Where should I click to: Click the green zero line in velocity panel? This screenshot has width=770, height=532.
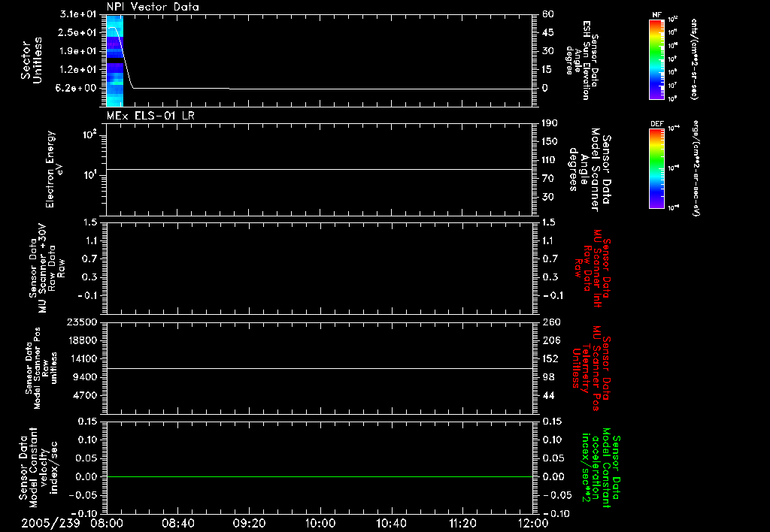click(x=320, y=476)
